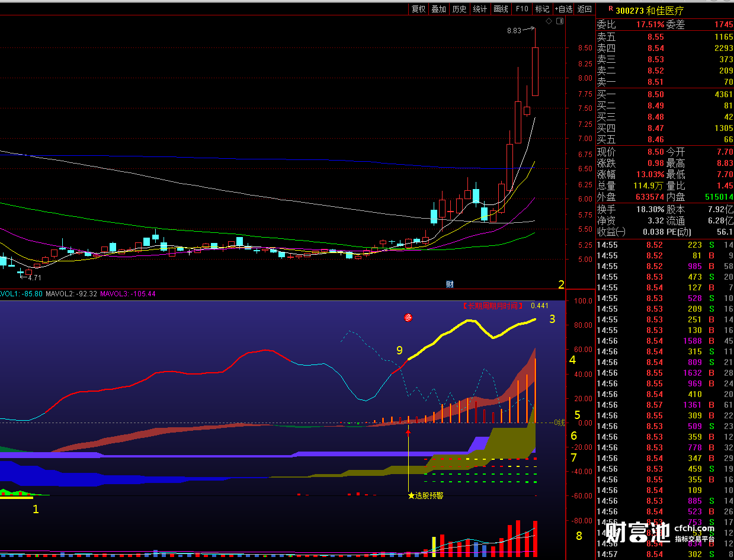Click the 涨跌 0.98 value
The height and width of the screenshot is (560, 734).
(x=655, y=164)
